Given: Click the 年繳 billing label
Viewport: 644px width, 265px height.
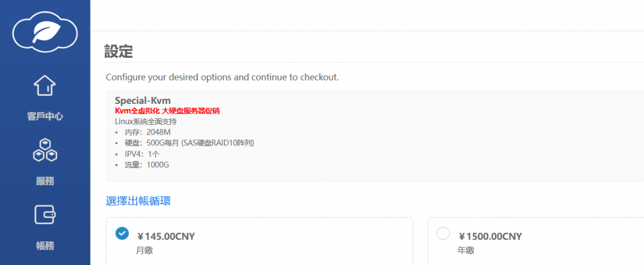Looking at the screenshot, I should [467, 250].
